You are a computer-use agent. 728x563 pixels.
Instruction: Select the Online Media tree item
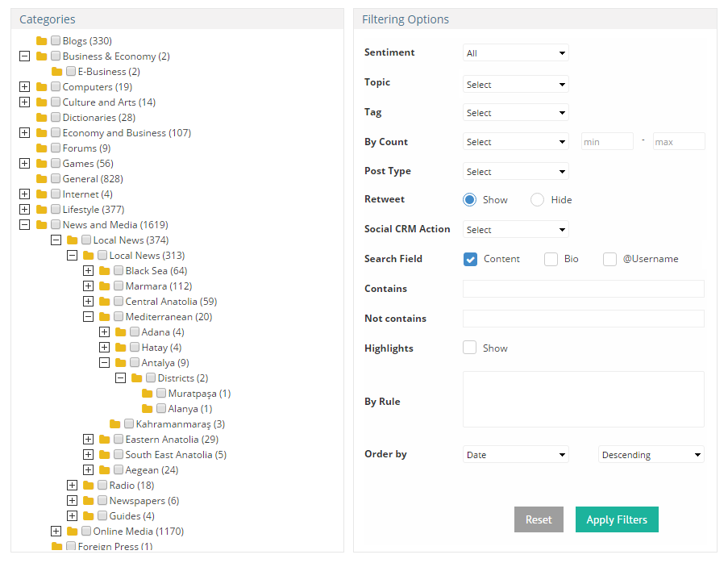pos(138,531)
